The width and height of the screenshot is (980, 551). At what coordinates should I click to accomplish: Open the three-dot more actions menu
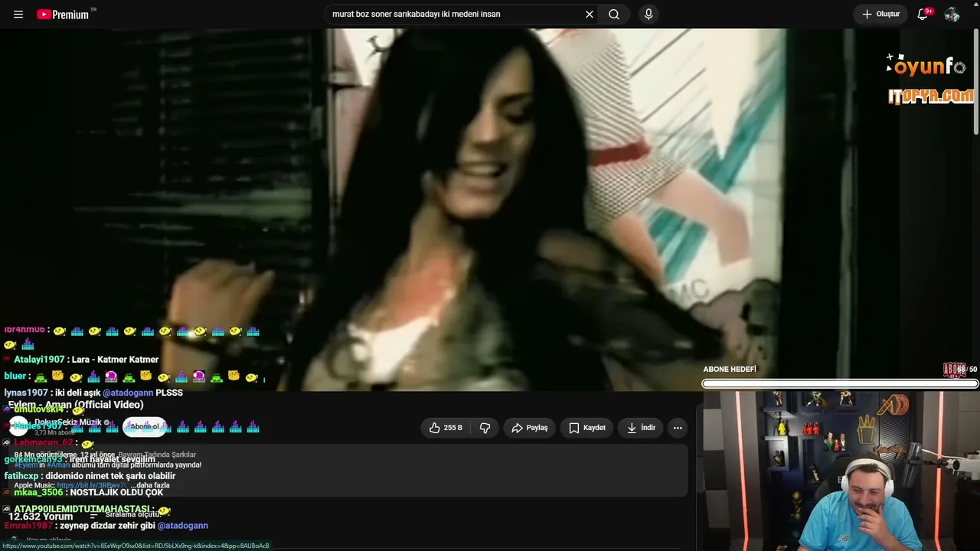point(678,428)
